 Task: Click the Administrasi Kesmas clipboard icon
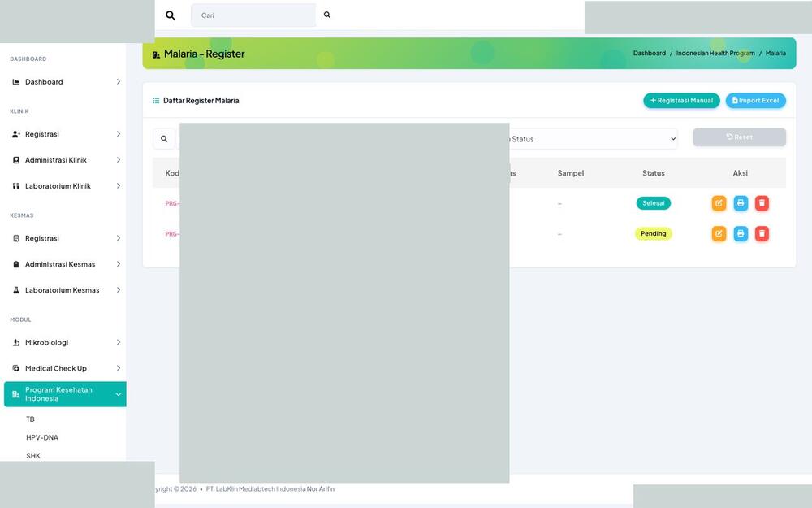click(16, 264)
